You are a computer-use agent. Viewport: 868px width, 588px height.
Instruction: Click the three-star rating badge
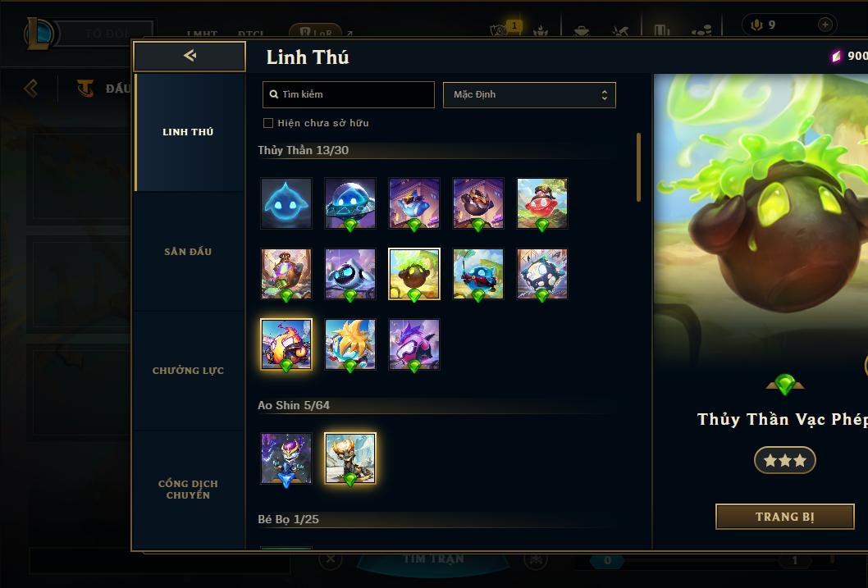(x=785, y=460)
